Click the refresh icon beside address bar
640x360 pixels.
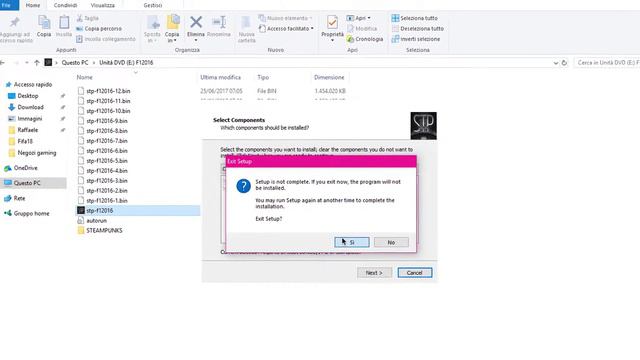(564, 63)
